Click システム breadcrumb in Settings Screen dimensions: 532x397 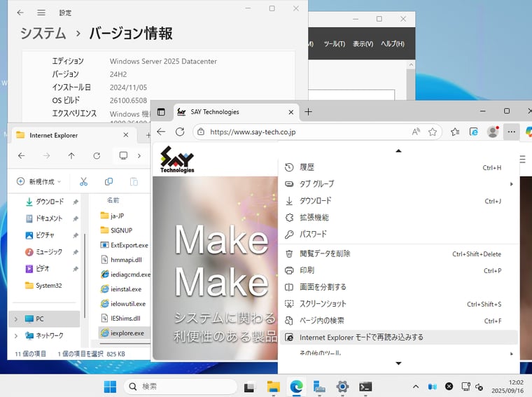click(x=43, y=33)
